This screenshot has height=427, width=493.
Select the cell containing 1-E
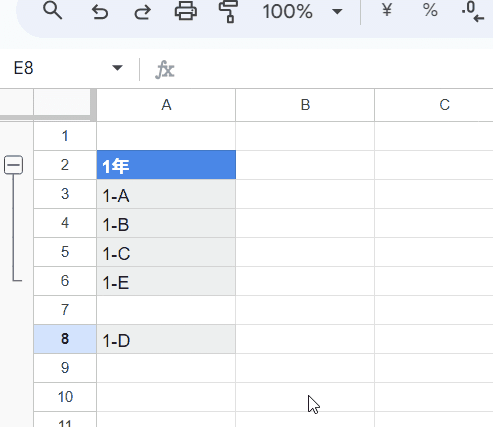pyautogui.click(x=166, y=281)
